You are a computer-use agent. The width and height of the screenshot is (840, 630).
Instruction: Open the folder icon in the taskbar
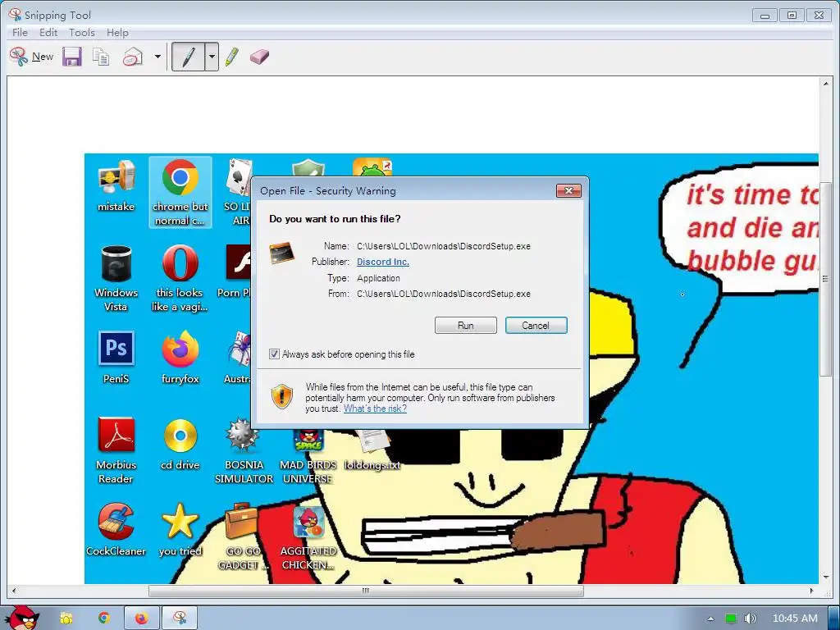click(x=66, y=619)
